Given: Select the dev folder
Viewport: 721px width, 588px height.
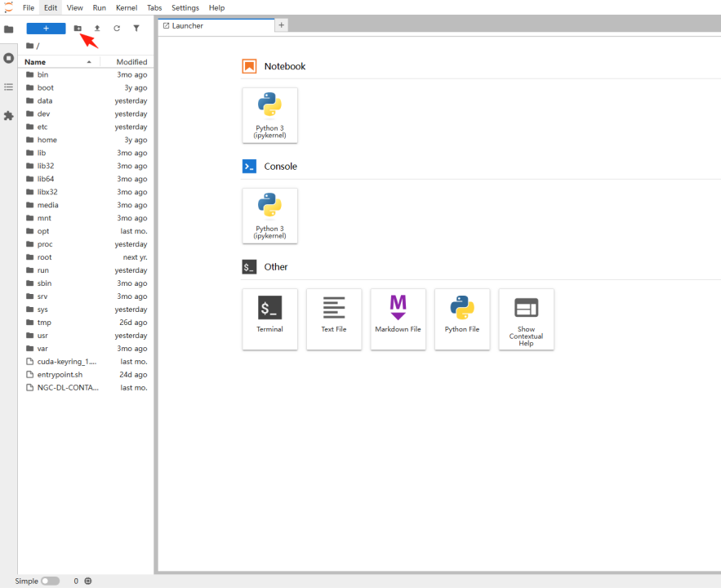Looking at the screenshot, I should [x=86, y=114].
